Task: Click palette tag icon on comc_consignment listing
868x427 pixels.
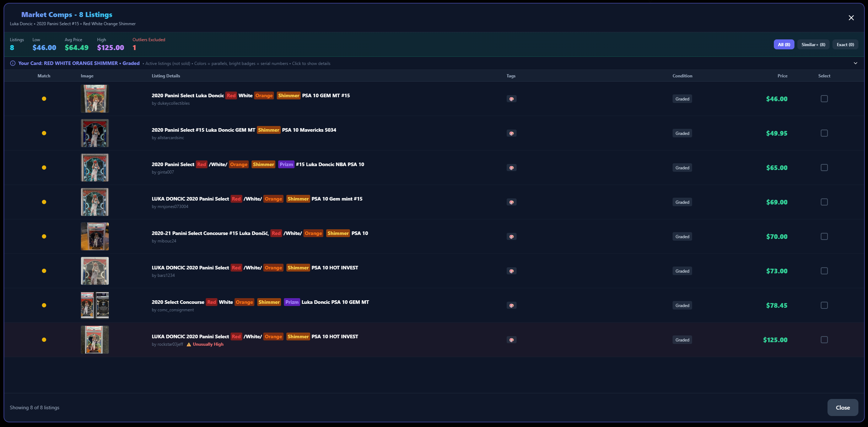Action: coord(511,306)
